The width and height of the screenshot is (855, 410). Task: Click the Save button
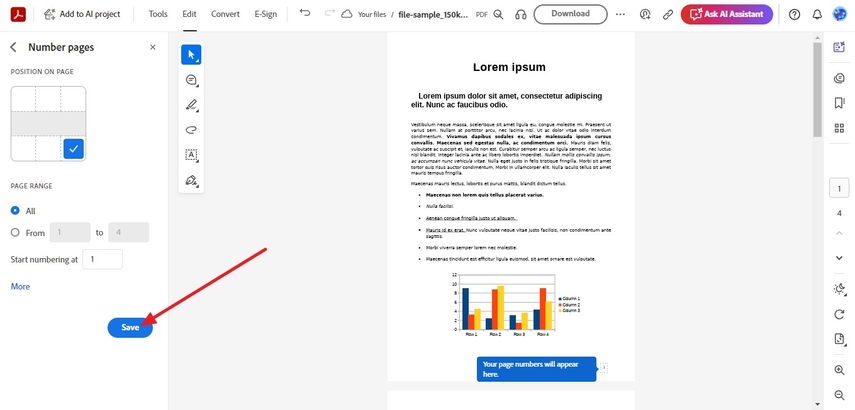coord(130,327)
